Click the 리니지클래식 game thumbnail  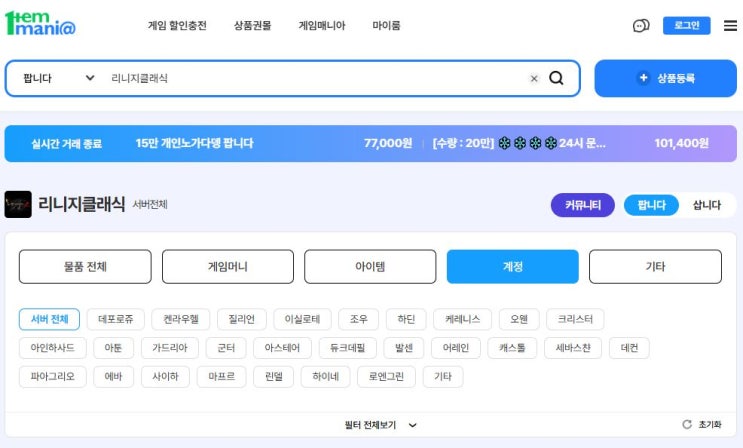18,204
